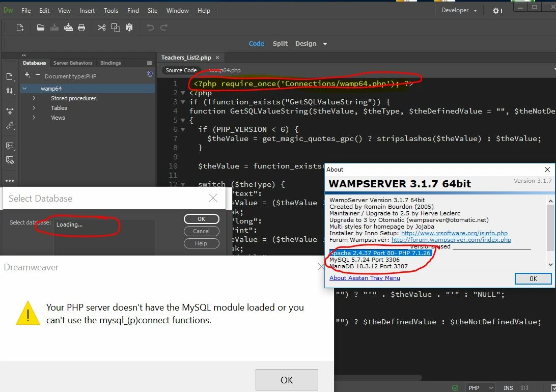Click Help in Select Database dialog
The width and height of the screenshot is (556, 392).
[x=202, y=243]
